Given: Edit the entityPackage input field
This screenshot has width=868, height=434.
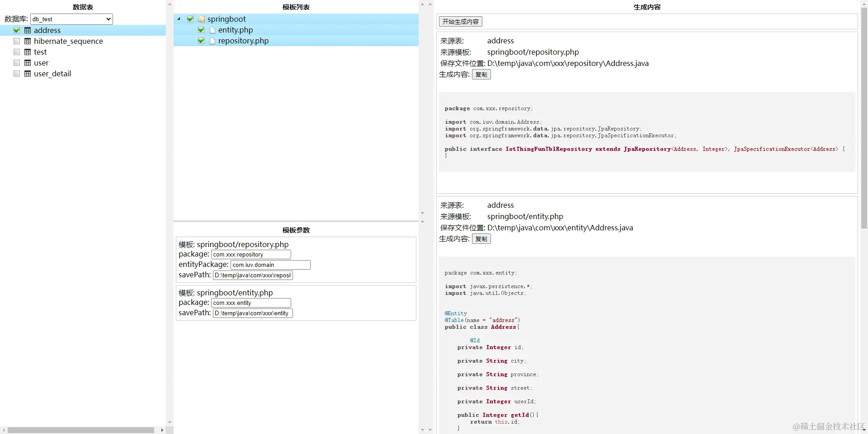Looking at the screenshot, I should pyautogui.click(x=270, y=265).
